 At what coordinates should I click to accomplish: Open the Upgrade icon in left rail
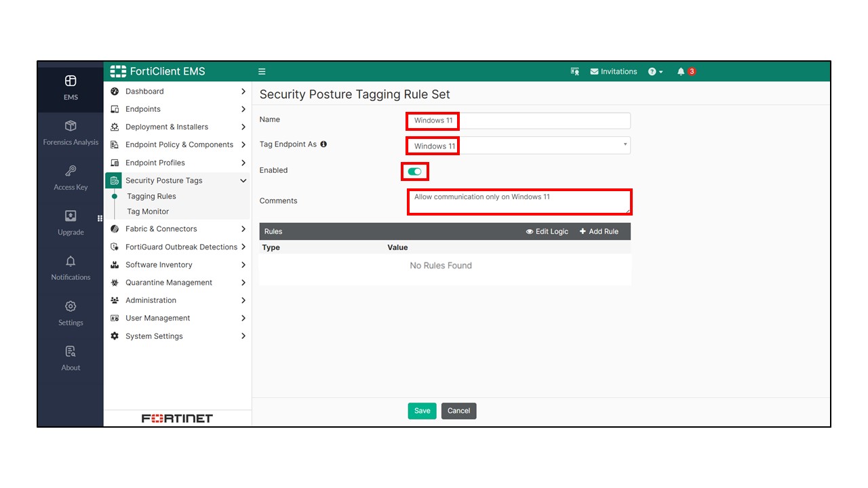(x=71, y=216)
